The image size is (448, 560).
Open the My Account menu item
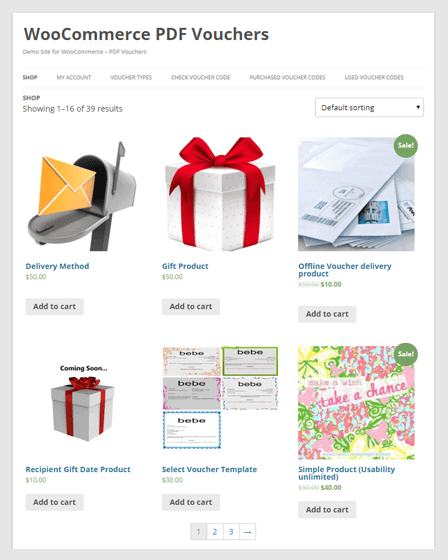(x=74, y=78)
